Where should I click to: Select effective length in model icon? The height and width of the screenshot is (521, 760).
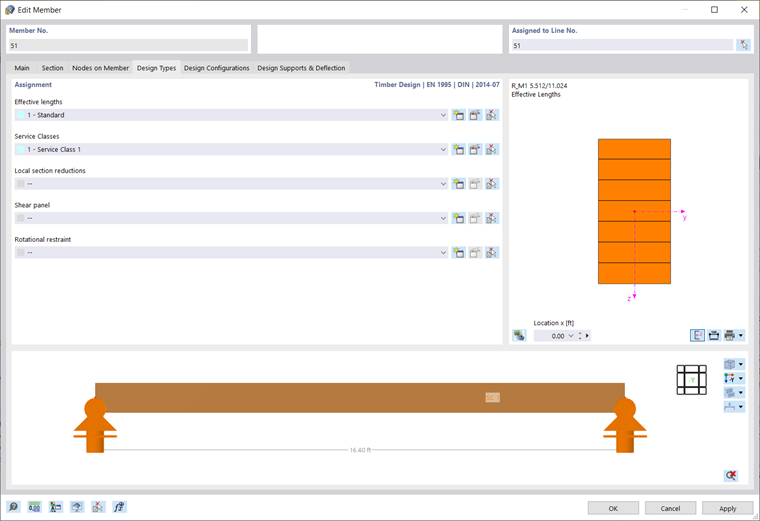[492, 115]
